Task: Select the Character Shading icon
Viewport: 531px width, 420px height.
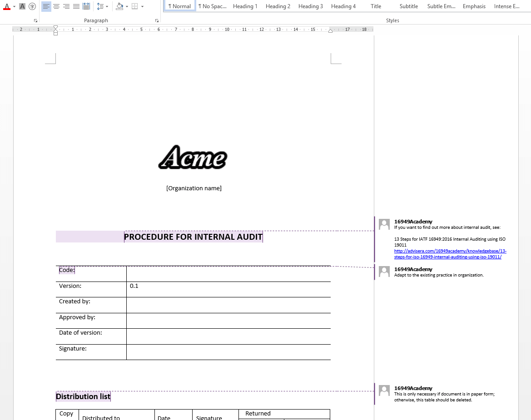Action: tap(22, 6)
